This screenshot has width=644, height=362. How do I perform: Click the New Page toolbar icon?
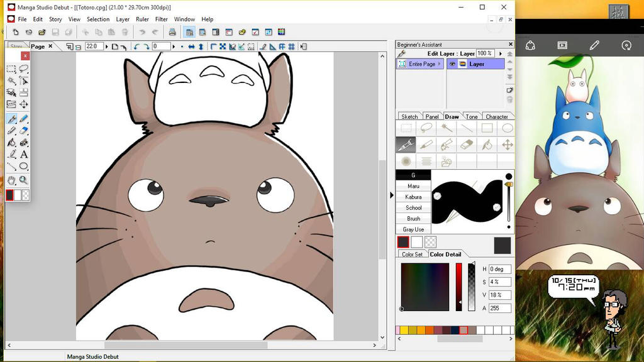[16, 32]
